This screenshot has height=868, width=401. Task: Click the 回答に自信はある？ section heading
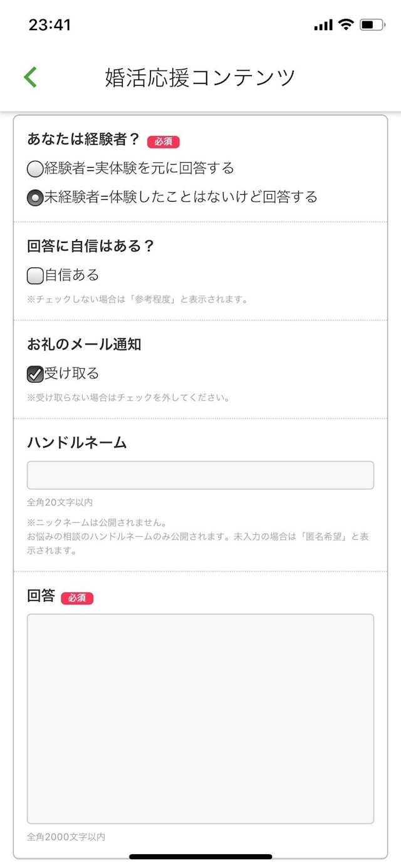point(91,246)
